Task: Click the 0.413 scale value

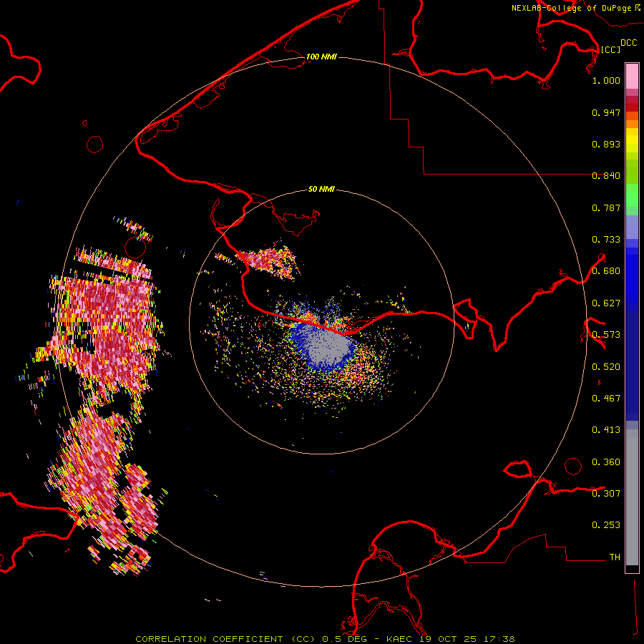Action: point(606,430)
